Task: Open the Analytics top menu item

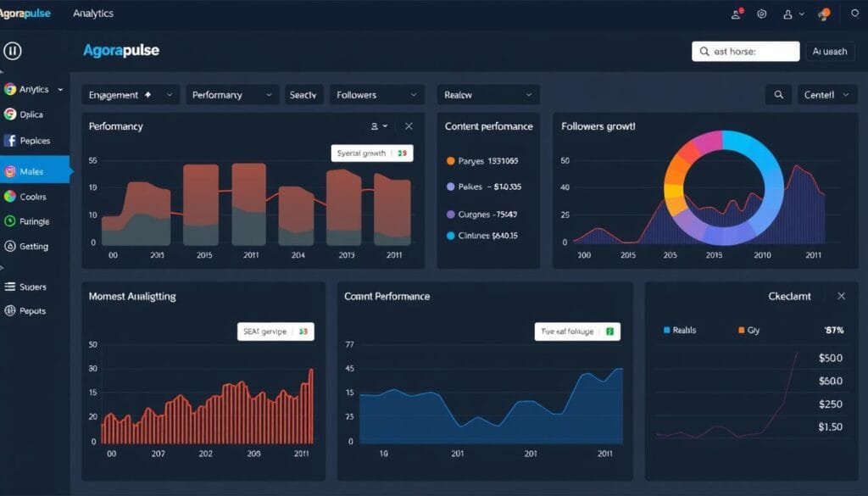Action: coord(93,14)
